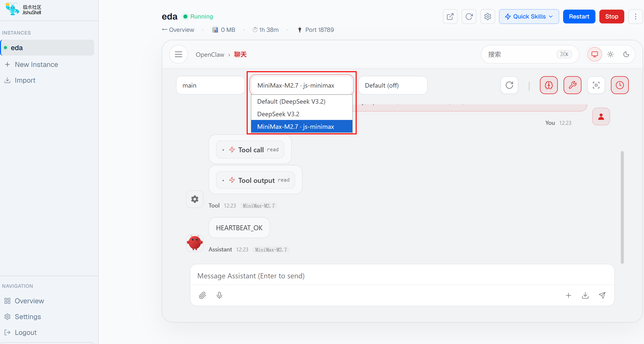This screenshot has height=344, width=644.
Task: Toggle the brain thinking display button
Action: [x=549, y=85]
